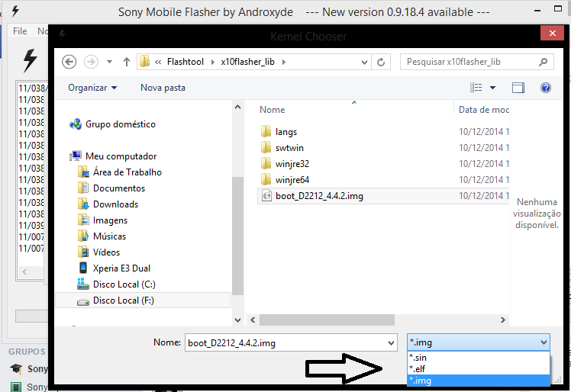
Task: Click the Flashtool breadcrumb segment
Action: point(185,62)
